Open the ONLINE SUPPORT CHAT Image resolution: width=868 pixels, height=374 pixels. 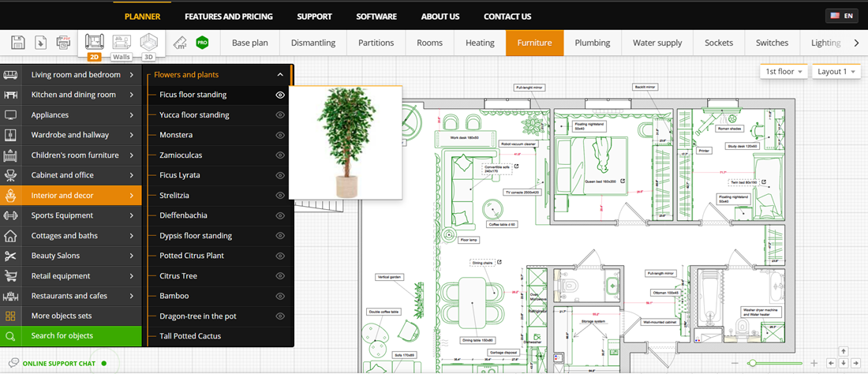(58, 364)
